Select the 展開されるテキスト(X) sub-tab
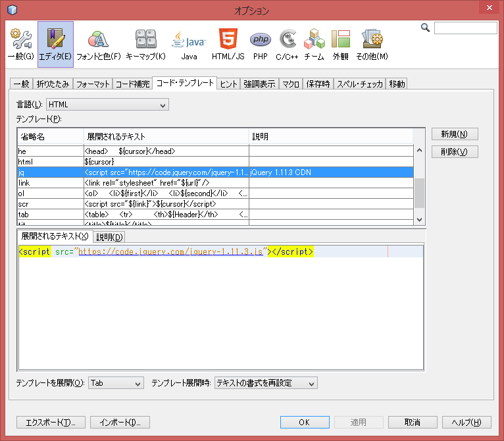The height and width of the screenshot is (441, 504). [55, 236]
